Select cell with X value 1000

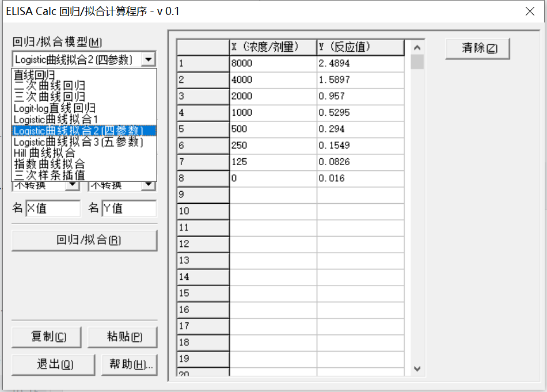click(x=273, y=113)
